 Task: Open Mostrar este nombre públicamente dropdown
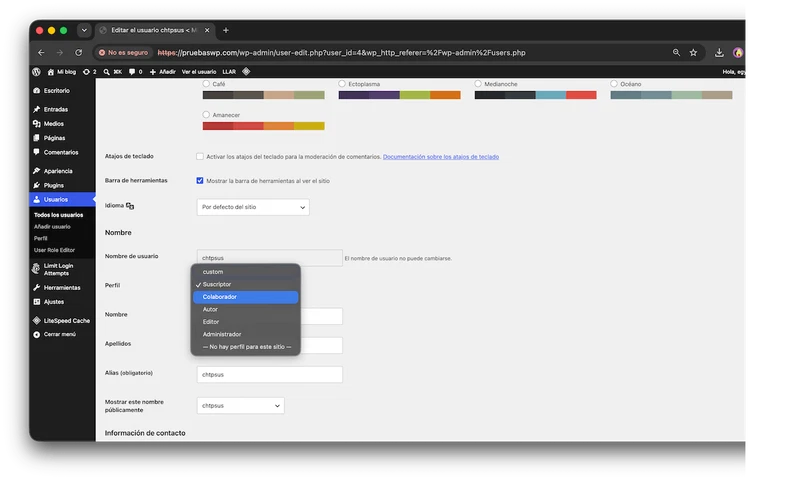pos(241,406)
